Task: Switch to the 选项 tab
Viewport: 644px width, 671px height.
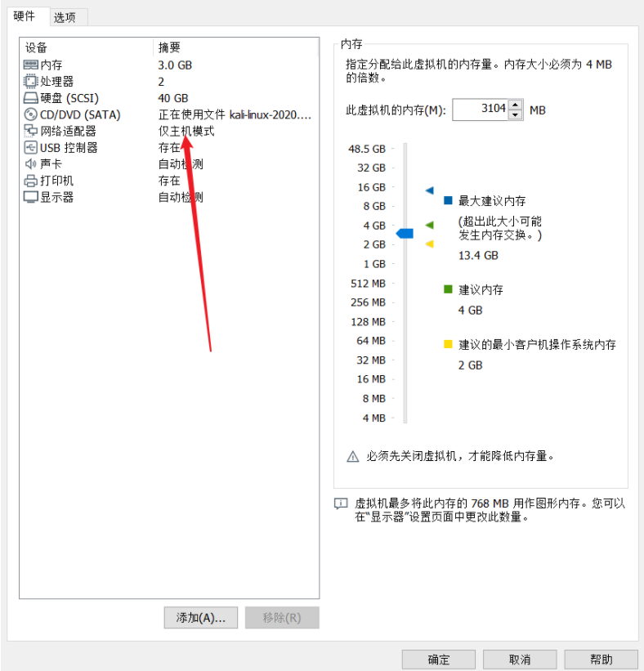Action: pos(65,17)
